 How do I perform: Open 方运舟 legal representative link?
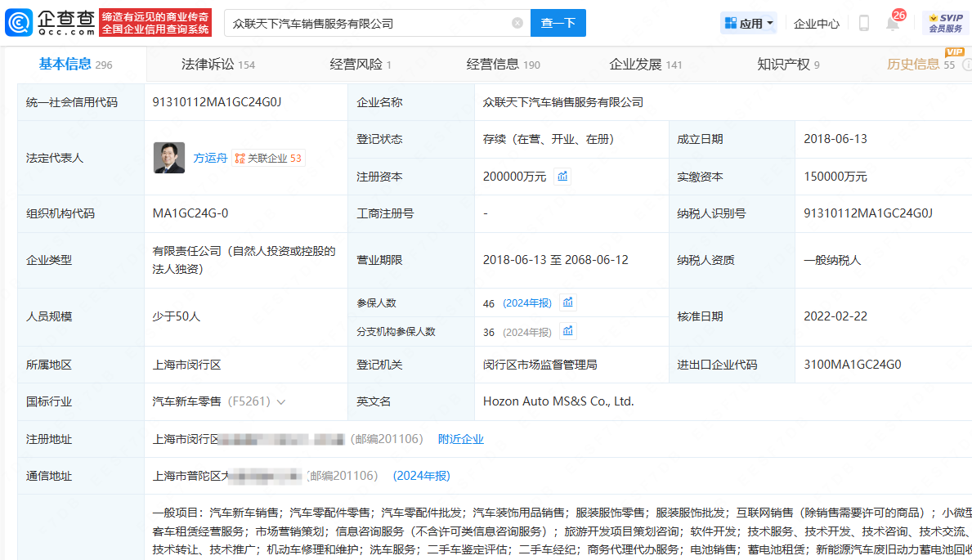pos(210,159)
